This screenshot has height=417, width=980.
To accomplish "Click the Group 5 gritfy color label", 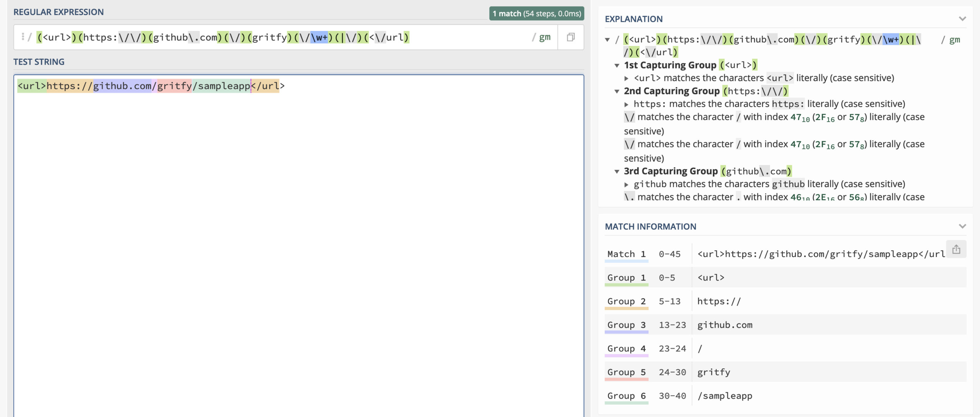I will pyautogui.click(x=626, y=372).
